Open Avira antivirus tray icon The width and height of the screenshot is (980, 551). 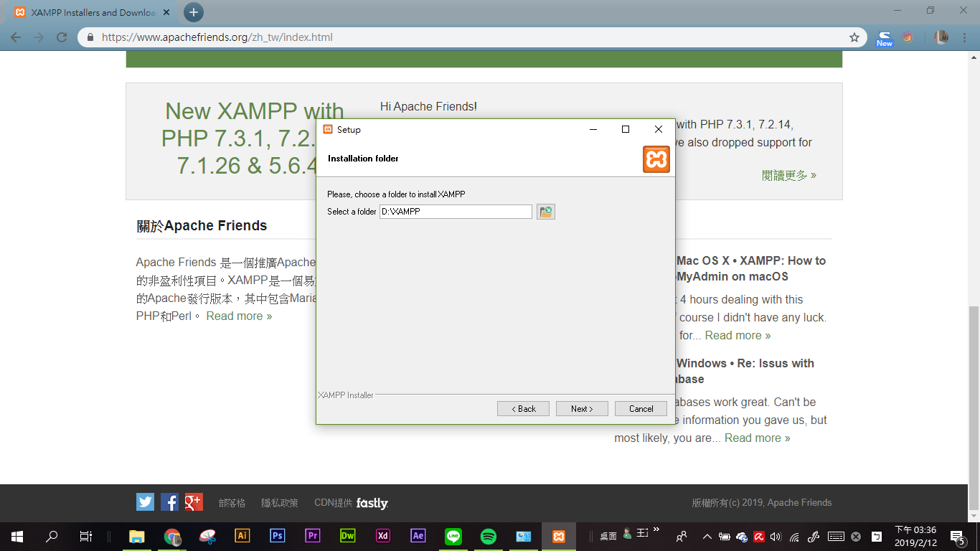tap(758, 536)
